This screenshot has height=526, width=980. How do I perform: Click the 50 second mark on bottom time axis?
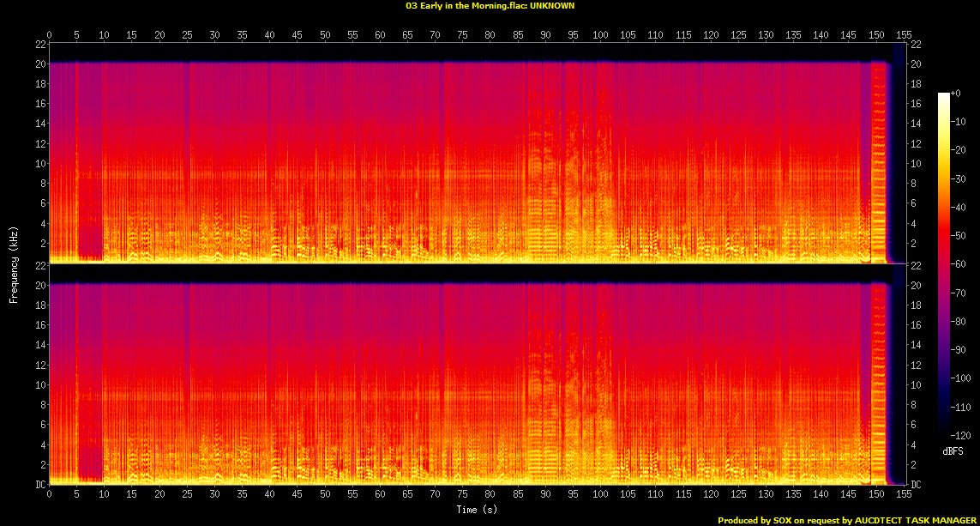click(325, 495)
